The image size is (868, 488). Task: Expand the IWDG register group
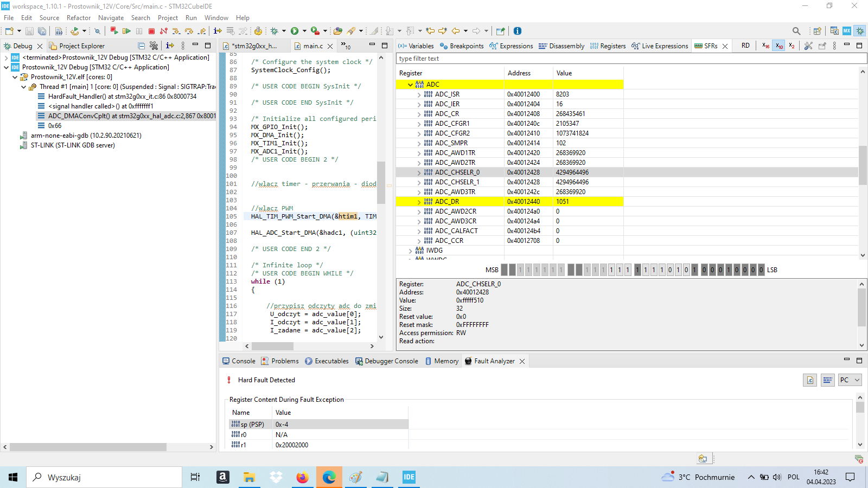[x=410, y=250]
